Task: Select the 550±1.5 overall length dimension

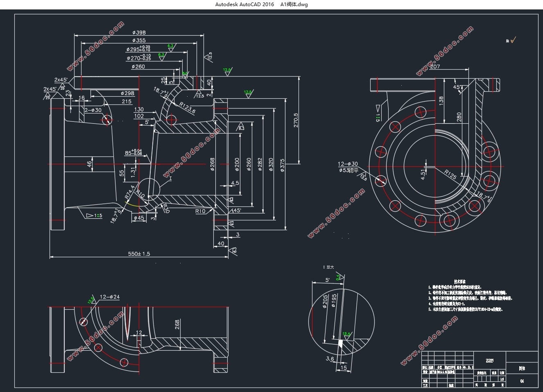Action: point(139,254)
